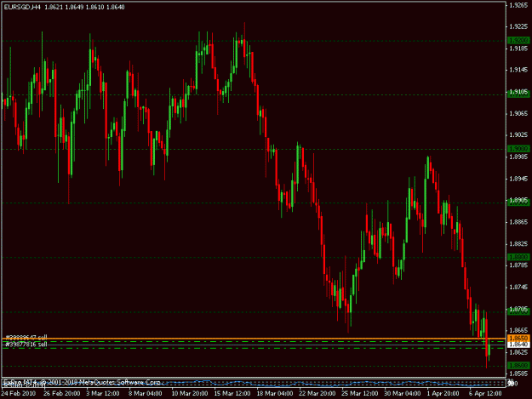Image resolution: width=532 pixels, height=399 pixels.
Task: Click the 1 Apr 20:00 time label
Action: (443, 393)
